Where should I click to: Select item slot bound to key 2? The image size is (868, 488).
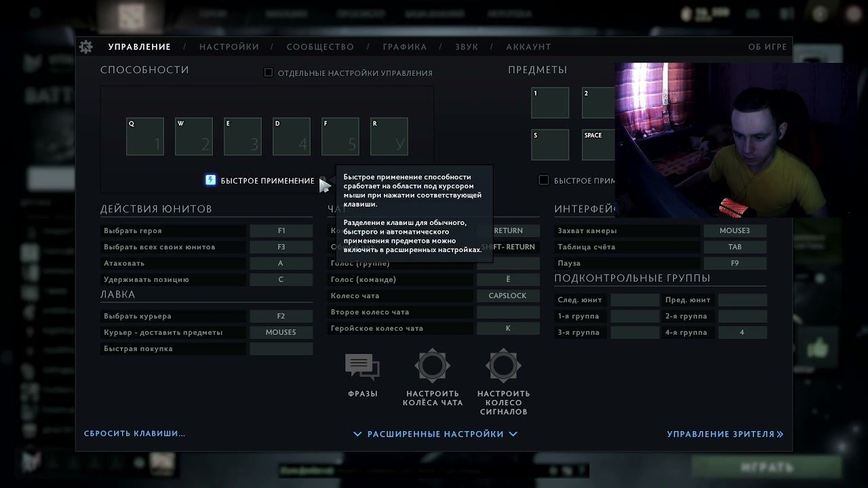tap(599, 102)
